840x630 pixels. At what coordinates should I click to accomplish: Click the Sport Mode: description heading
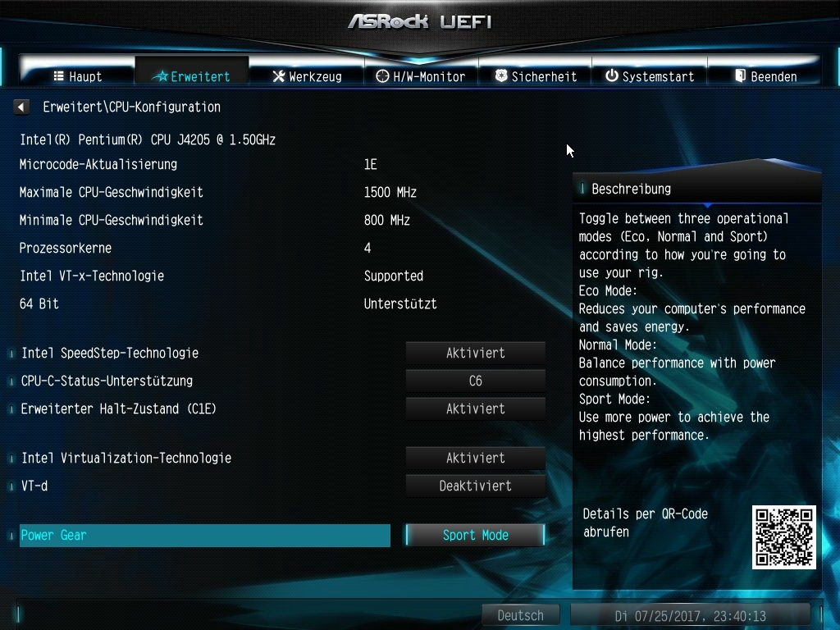click(x=614, y=399)
